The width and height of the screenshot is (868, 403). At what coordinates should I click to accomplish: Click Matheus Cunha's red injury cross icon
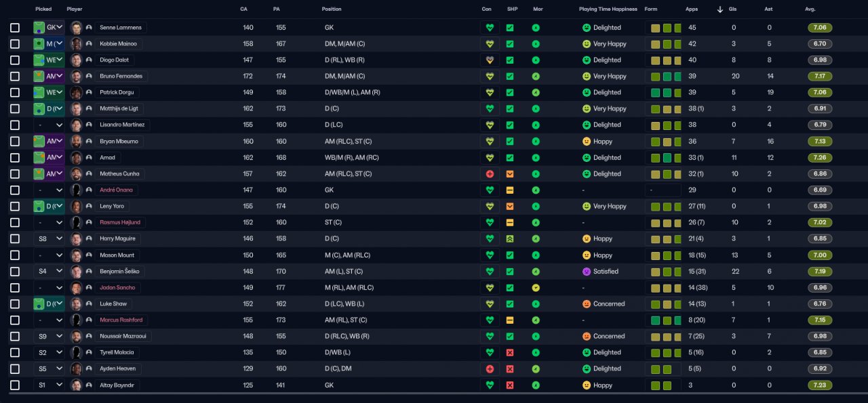coord(490,174)
